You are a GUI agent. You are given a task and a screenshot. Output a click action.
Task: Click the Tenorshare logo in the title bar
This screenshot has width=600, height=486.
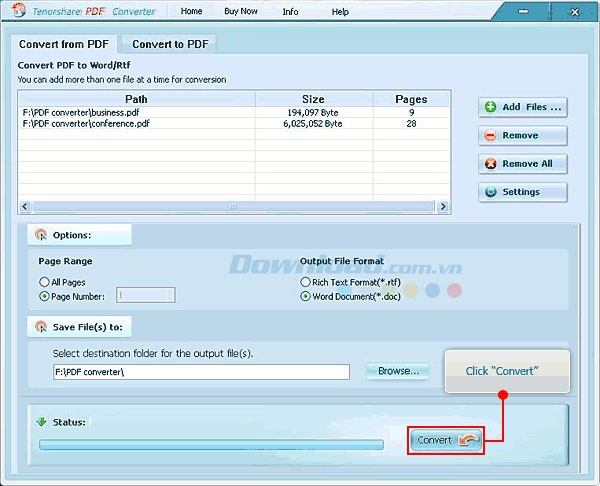pyautogui.click(x=17, y=11)
